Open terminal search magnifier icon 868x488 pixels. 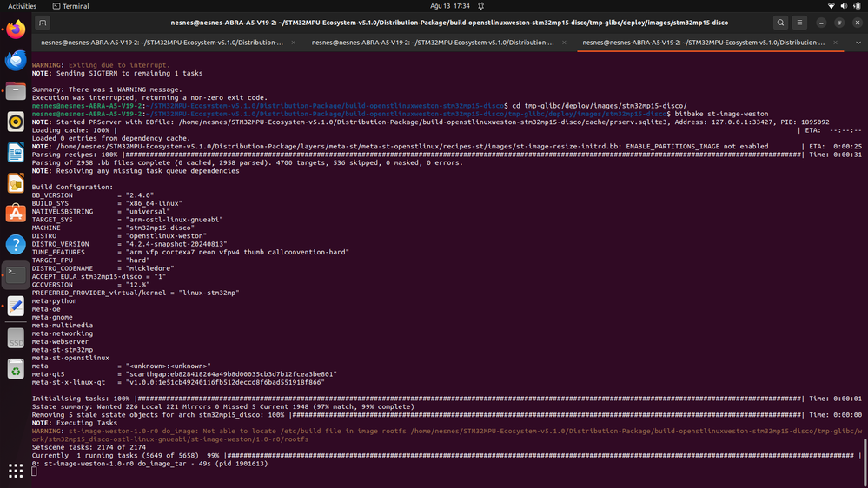click(x=780, y=23)
